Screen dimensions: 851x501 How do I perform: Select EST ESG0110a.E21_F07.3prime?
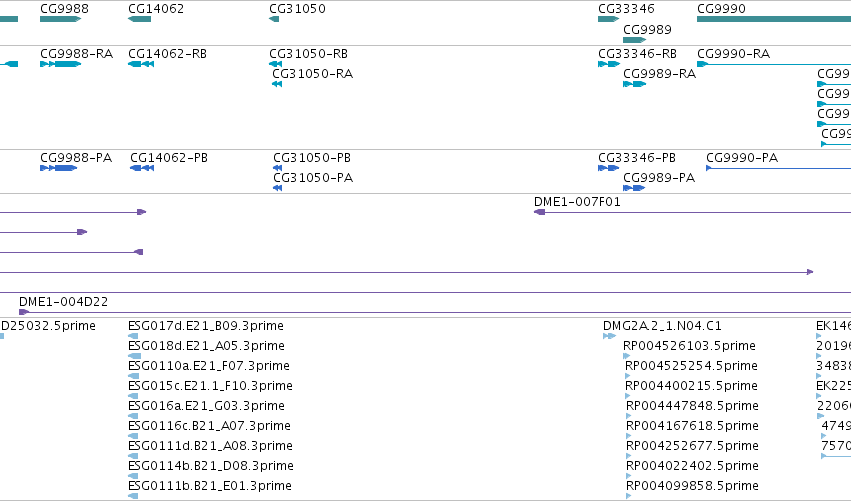(x=209, y=366)
